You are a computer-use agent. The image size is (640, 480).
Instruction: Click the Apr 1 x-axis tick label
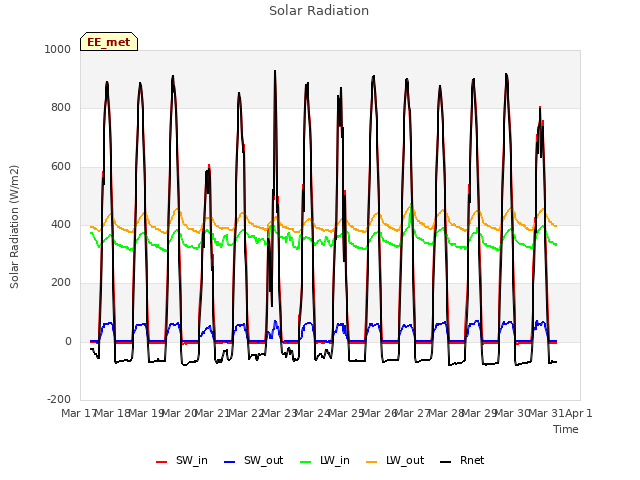pyautogui.click(x=579, y=413)
